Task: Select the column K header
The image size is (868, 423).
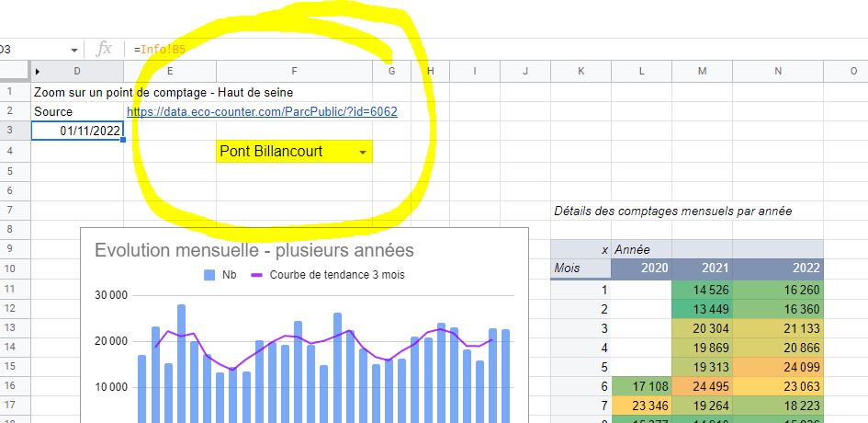Action: tap(581, 72)
